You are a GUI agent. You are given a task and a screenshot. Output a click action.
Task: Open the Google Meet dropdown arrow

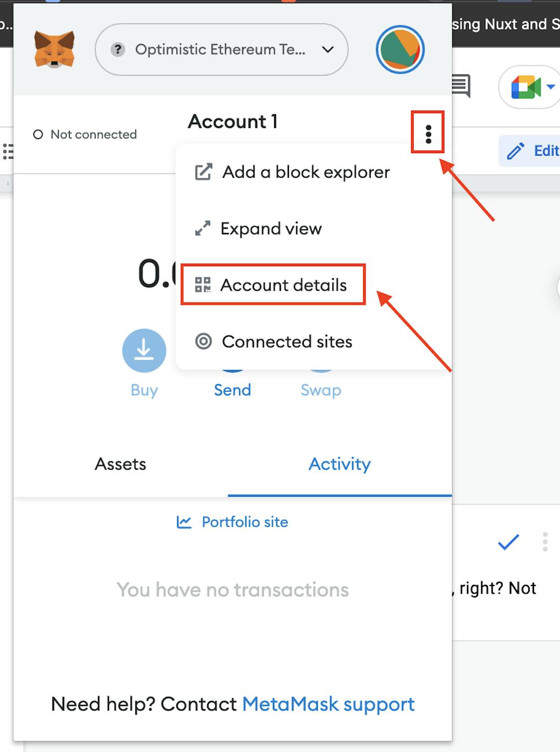tap(551, 87)
